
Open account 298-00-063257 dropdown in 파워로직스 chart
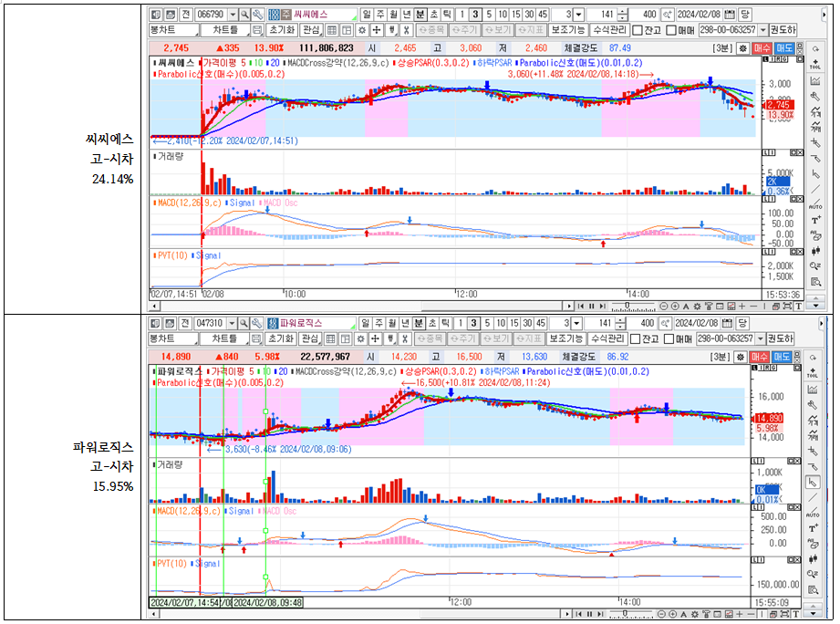pos(759,338)
